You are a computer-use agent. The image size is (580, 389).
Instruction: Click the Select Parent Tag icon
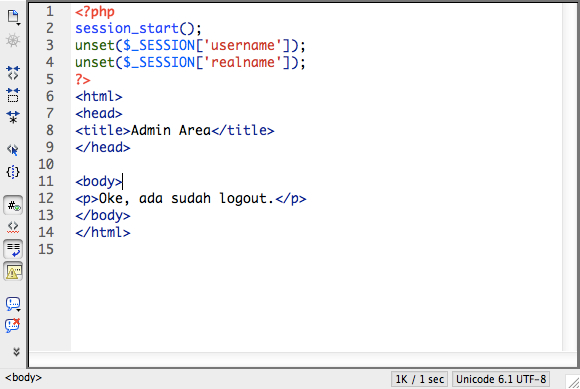coord(13,150)
